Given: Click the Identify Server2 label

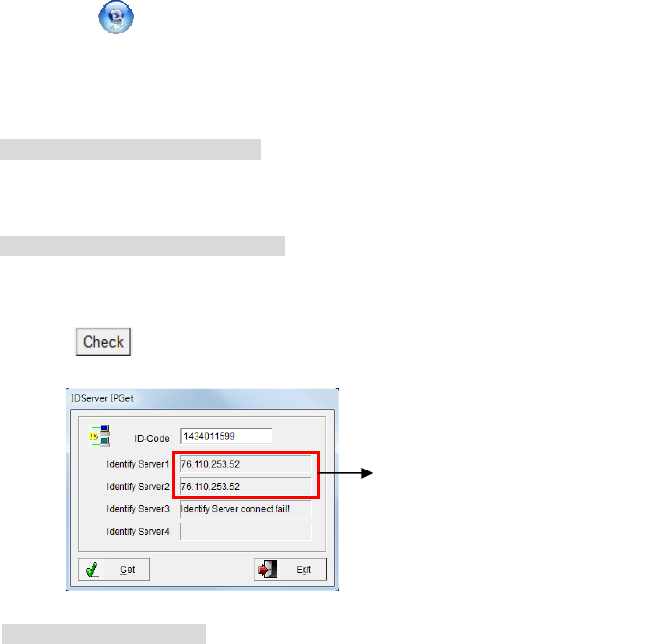Looking at the screenshot, I should tap(139, 487).
